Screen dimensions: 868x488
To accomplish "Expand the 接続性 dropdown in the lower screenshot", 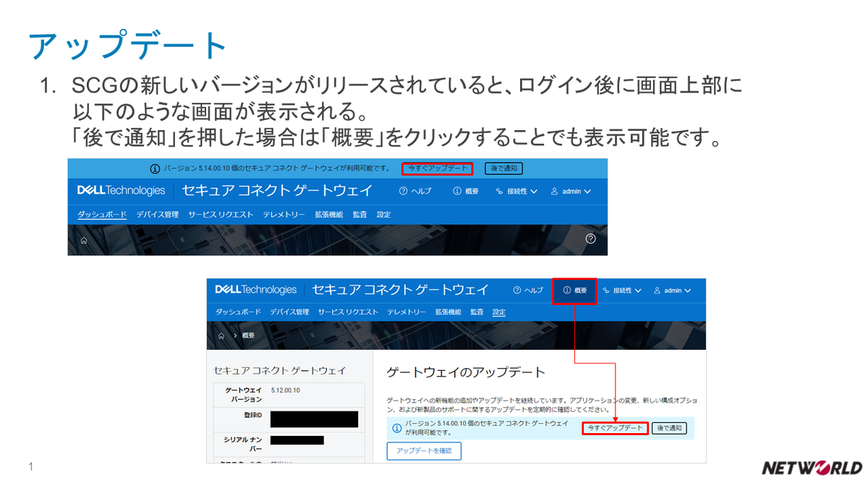I will tap(622, 290).
